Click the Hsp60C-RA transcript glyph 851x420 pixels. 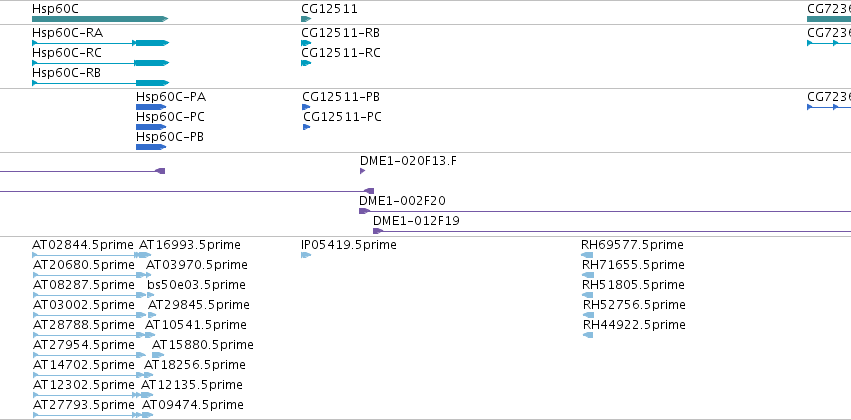tap(100, 43)
